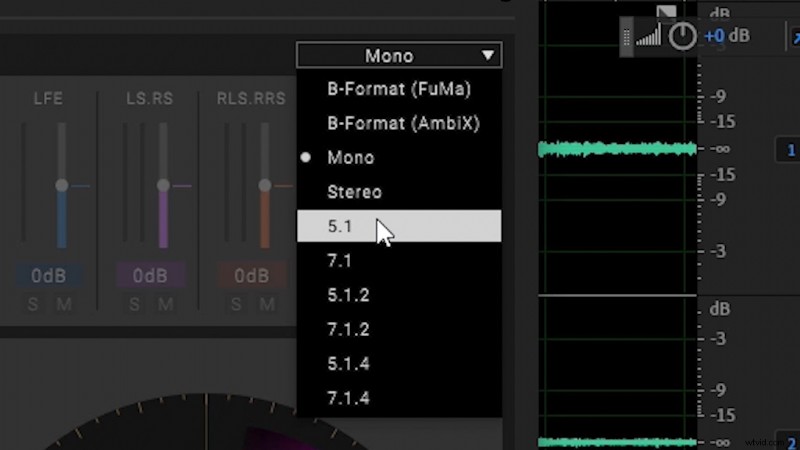Adjust the LS.RS channel fader
Screen dimensions: 800x450
coord(163,185)
